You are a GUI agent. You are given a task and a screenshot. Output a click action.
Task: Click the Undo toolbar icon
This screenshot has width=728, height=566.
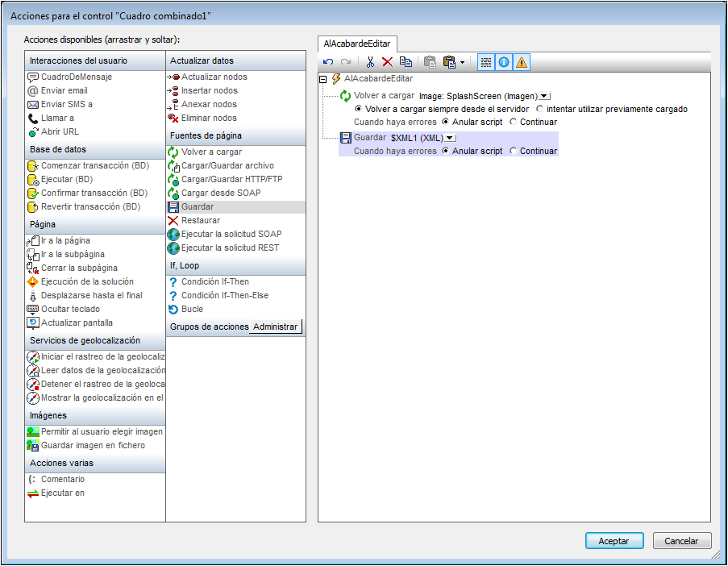[328, 62]
